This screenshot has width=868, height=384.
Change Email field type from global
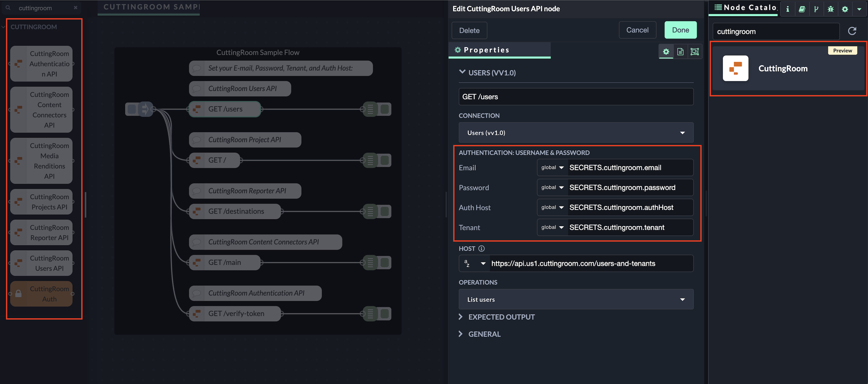pos(552,168)
